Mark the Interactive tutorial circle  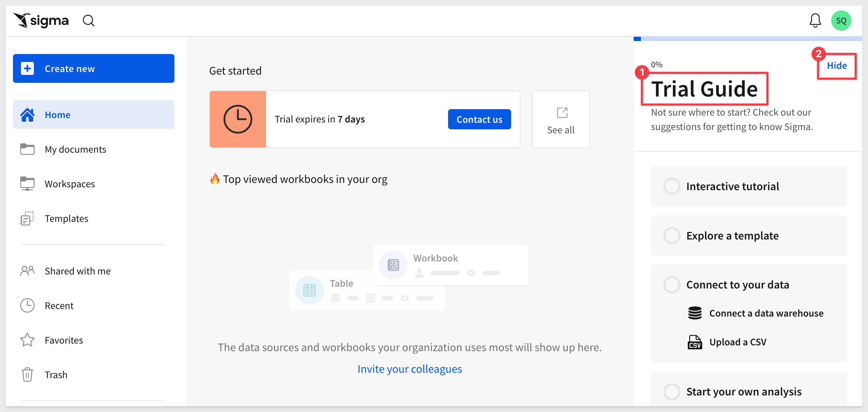672,186
